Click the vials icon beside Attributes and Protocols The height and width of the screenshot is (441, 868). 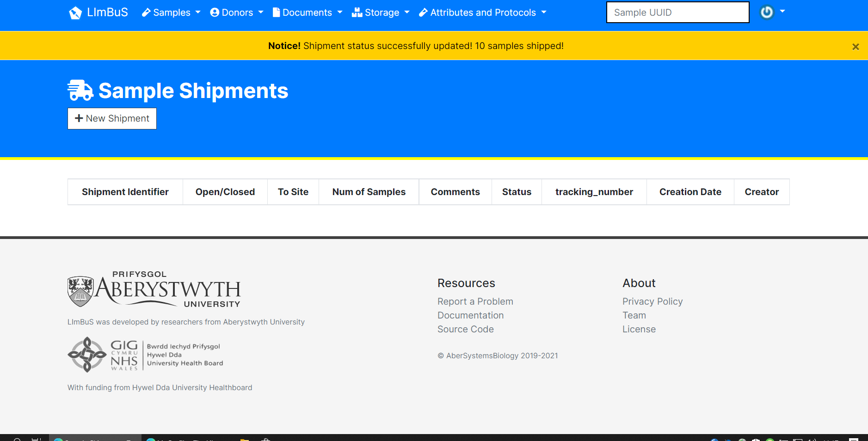(x=423, y=12)
